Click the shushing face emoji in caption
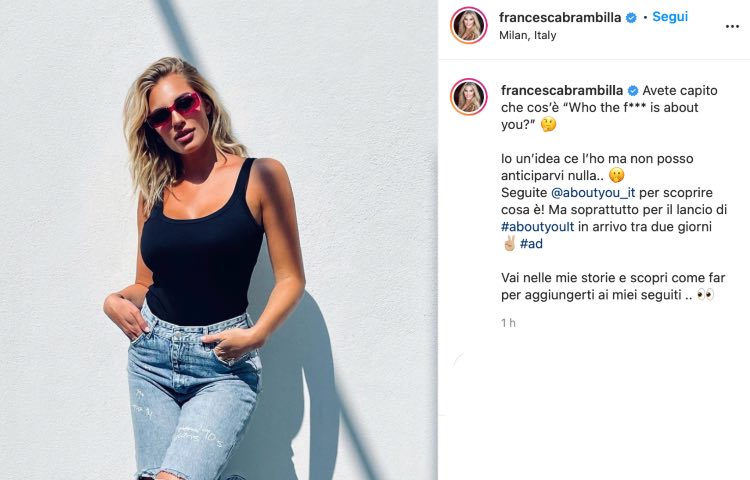The image size is (750, 480). [x=617, y=175]
